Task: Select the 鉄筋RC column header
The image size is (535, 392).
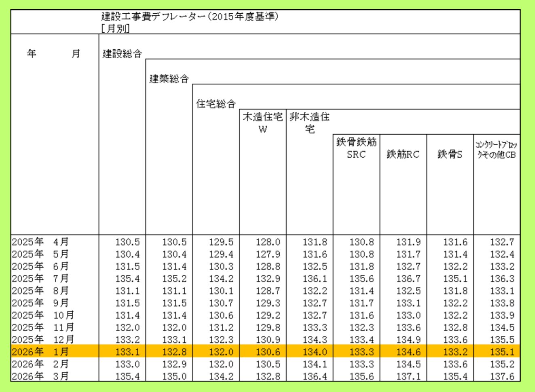Action: pos(403,154)
